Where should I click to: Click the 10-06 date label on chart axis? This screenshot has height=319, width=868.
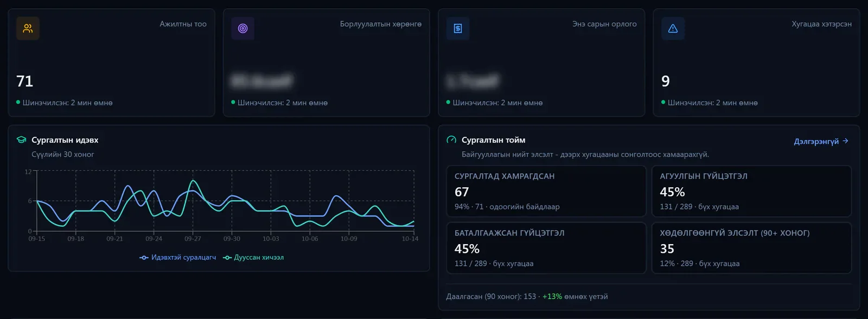(x=310, y=239)
